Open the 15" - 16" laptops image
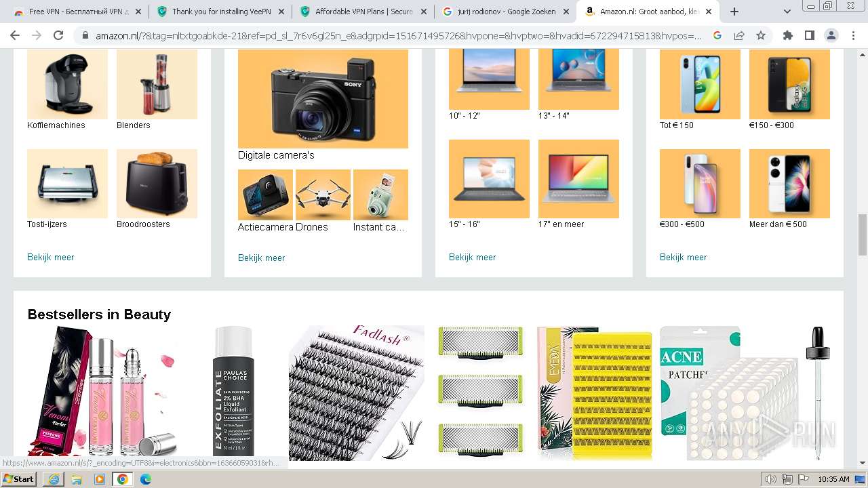868x488 pixels. 489,179
